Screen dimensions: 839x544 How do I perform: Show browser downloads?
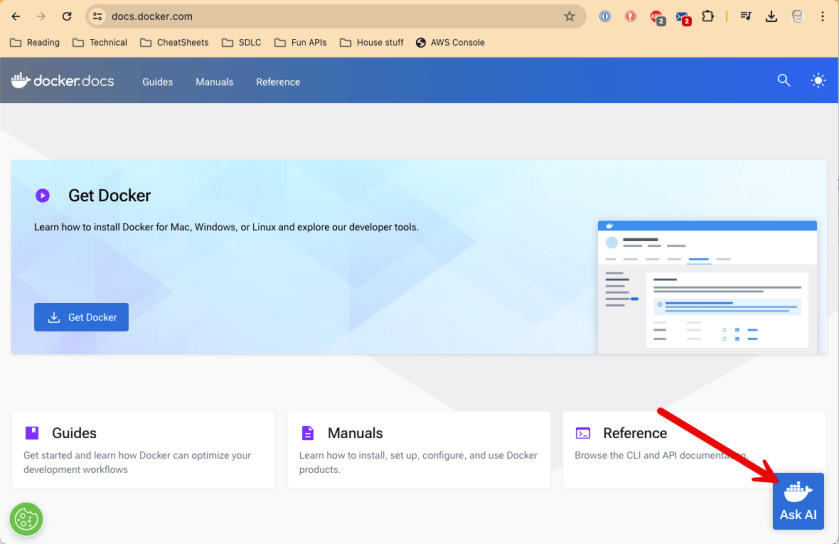771,17
